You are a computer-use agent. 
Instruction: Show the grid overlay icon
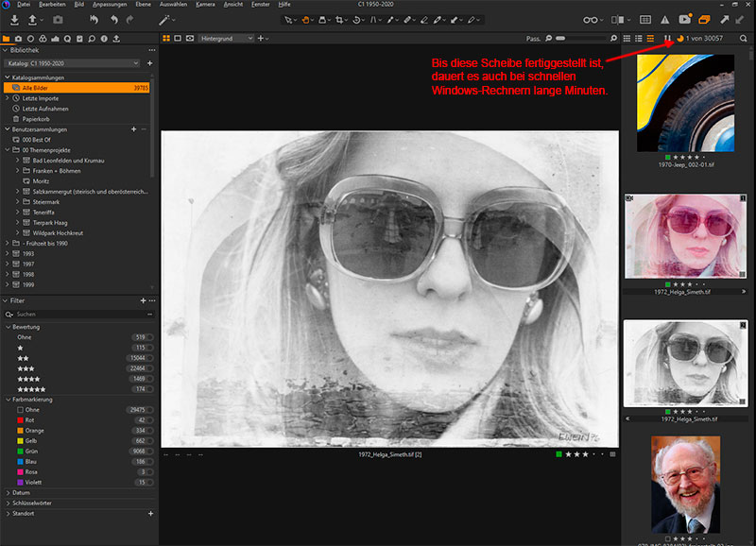pos(645,20)
